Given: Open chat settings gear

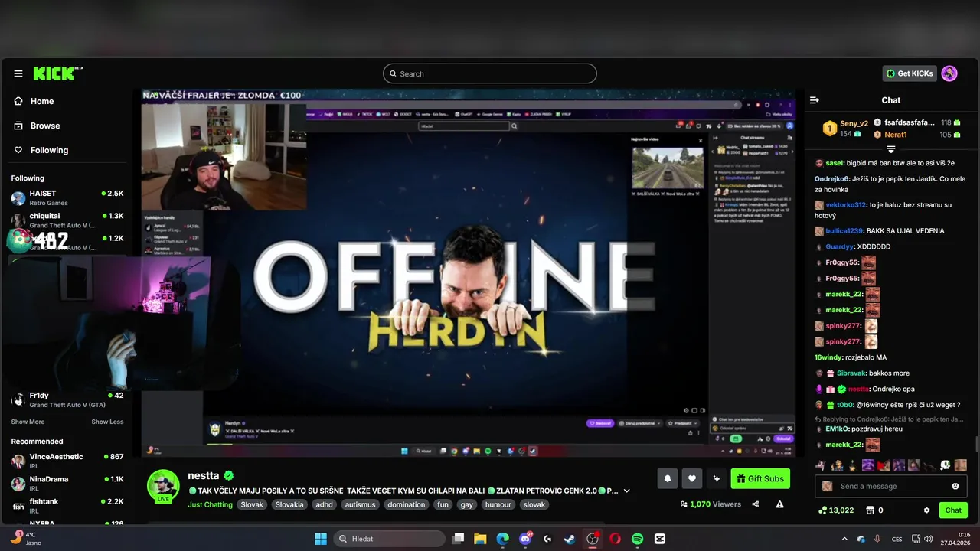Looking at the screenshot, I should tap(927, 510).
